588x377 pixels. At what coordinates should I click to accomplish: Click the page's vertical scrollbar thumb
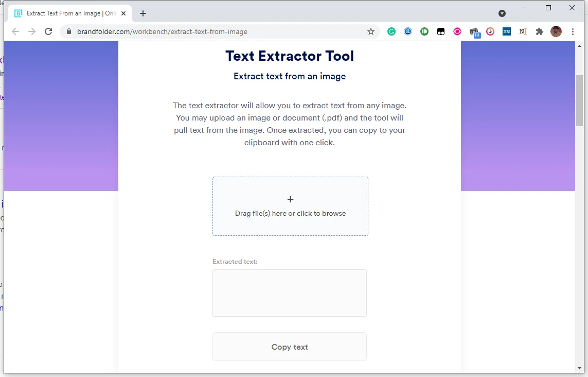pyautogui.click(x=579, y=100)
